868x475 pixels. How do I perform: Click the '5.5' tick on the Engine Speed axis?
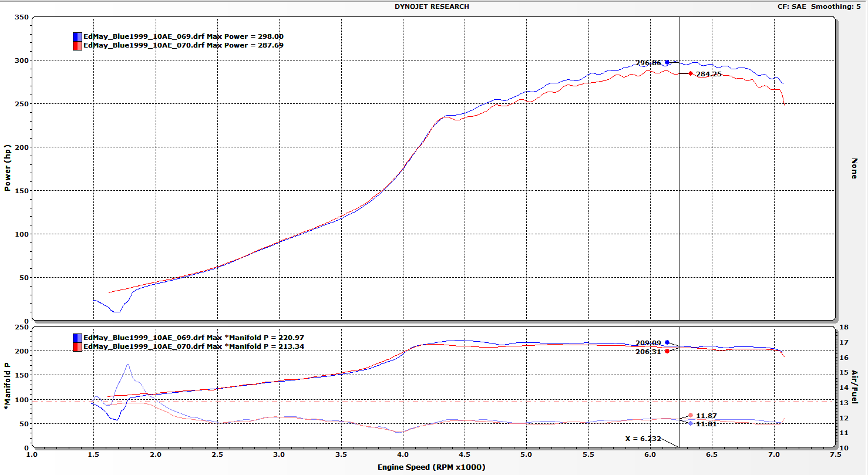pyautogui.click(x=588, y=454)
